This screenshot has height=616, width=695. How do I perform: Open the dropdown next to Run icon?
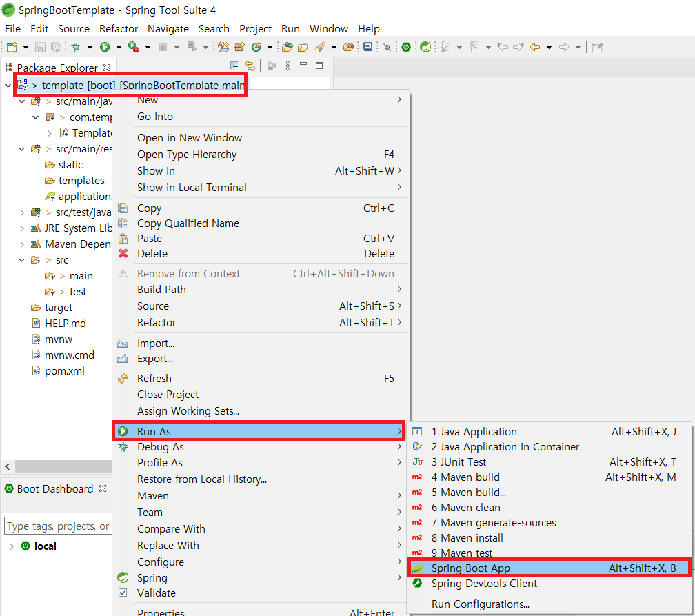[119, 47]
